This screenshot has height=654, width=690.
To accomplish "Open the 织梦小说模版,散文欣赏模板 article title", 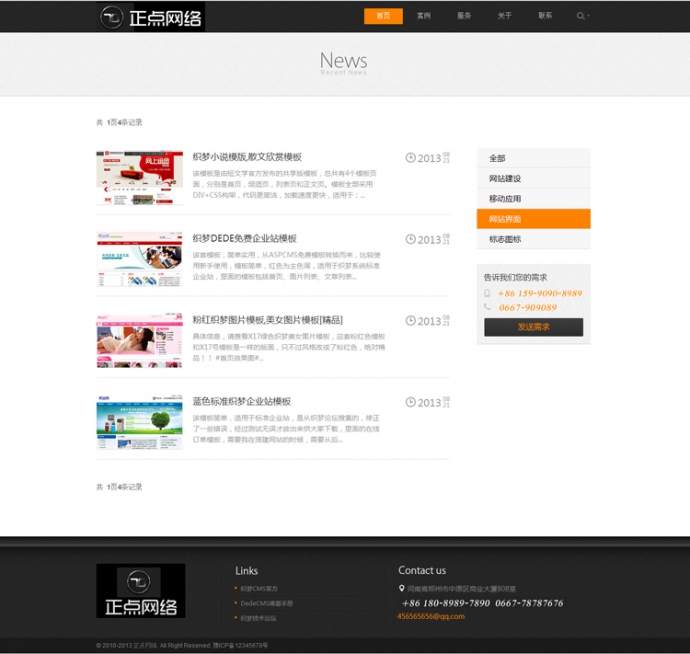I will click(x=247, y=157).
